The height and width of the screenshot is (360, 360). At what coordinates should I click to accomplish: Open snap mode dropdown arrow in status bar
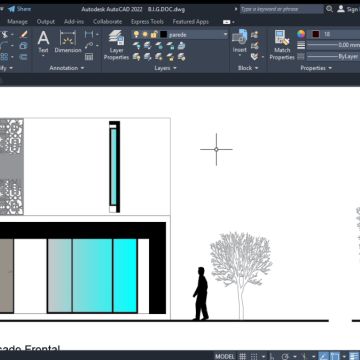[263, 356]
